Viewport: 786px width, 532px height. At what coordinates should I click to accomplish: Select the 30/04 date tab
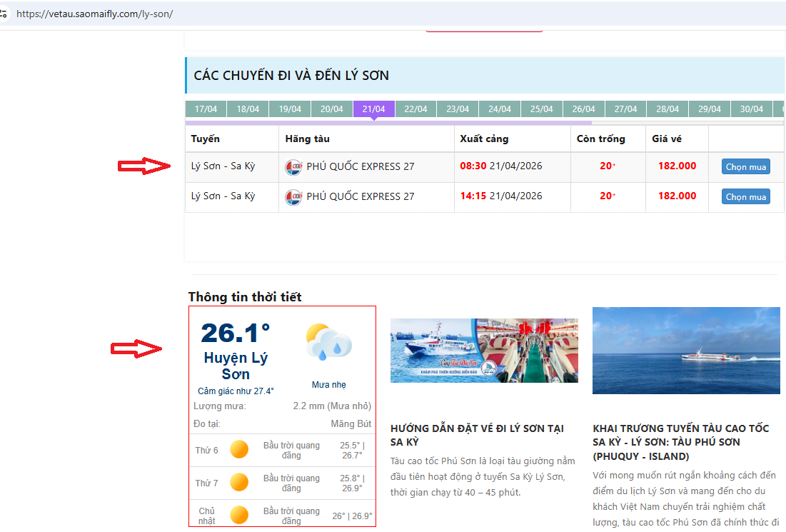tap(752, 109)
